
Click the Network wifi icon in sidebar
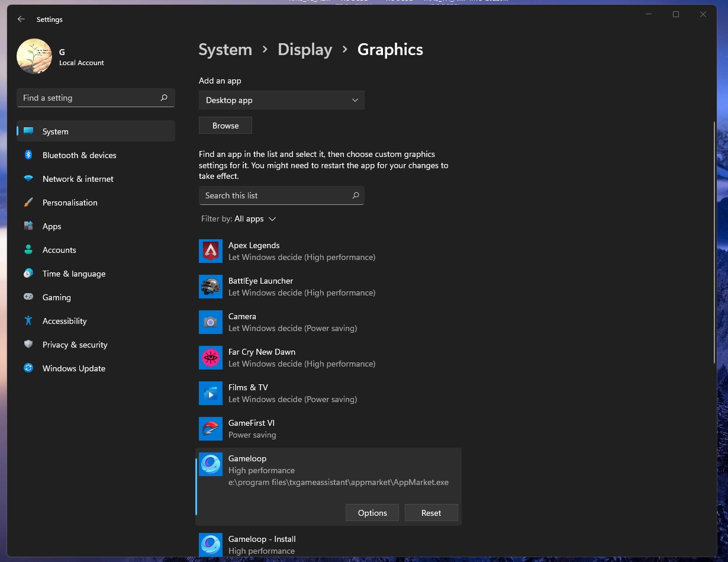click(28, 178)
